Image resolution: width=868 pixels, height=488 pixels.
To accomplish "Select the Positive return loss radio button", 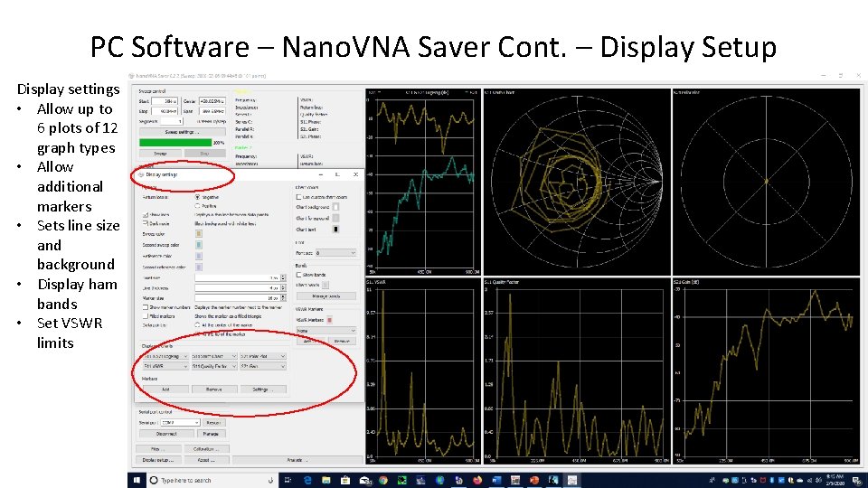I will 197,206.
